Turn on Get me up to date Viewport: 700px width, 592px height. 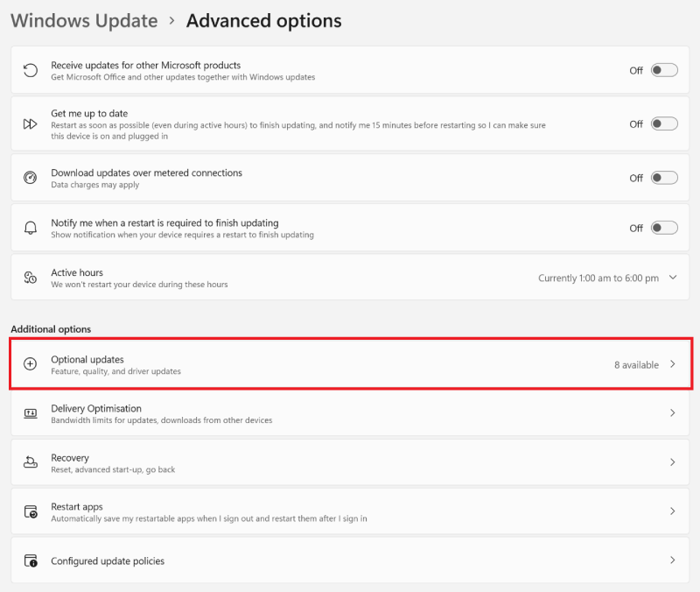pos(663,123)
